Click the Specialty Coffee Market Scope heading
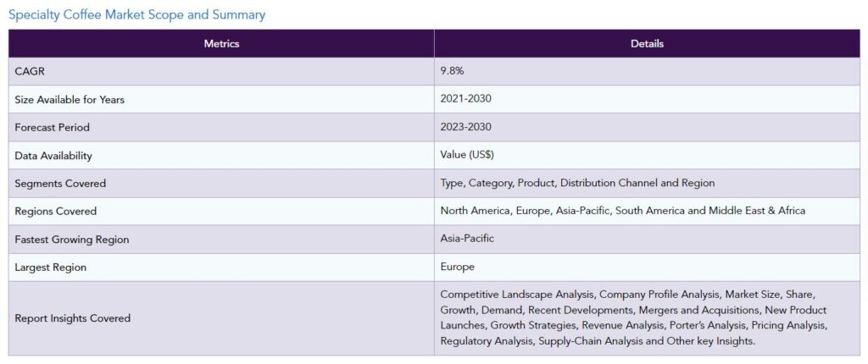The image size is (868, 364). click(136, 15)
